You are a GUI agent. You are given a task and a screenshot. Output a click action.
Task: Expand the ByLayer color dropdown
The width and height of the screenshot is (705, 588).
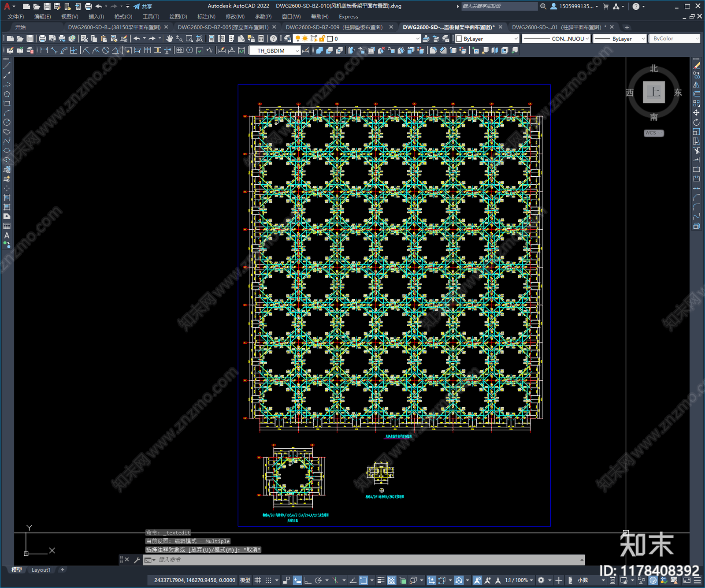click(486, 39)
